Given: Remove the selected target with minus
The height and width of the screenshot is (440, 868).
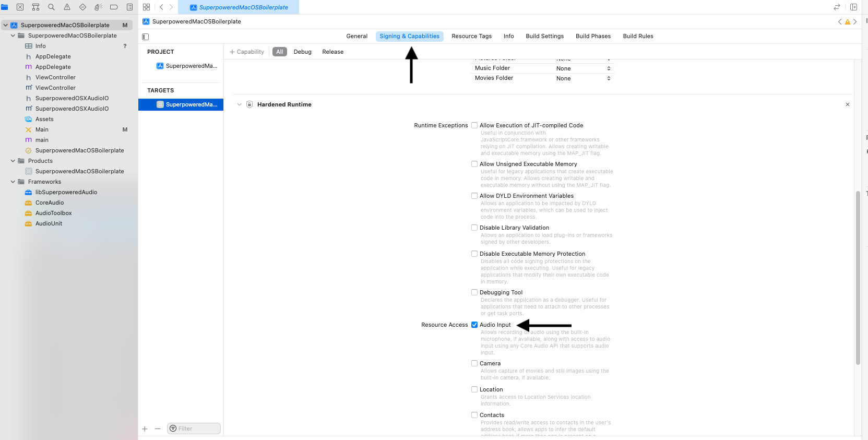Looking at the screenshot, I should click(158, 429).
